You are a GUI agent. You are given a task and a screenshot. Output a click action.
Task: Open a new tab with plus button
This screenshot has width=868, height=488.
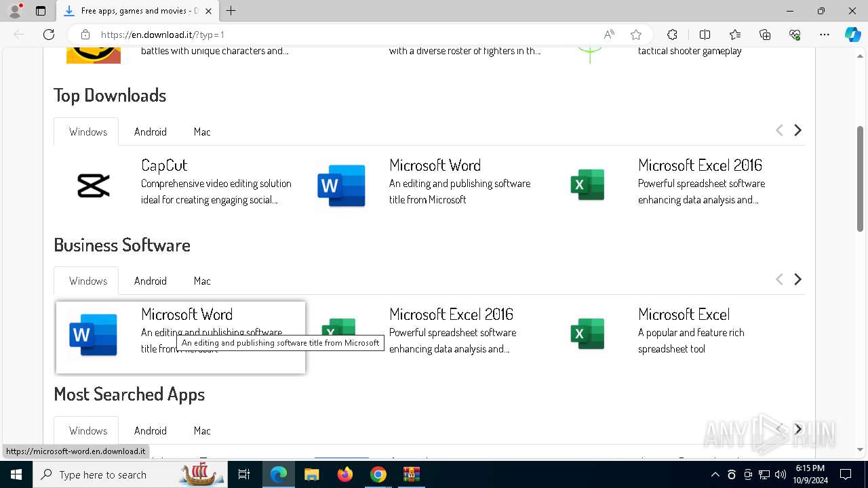(231, 11)
